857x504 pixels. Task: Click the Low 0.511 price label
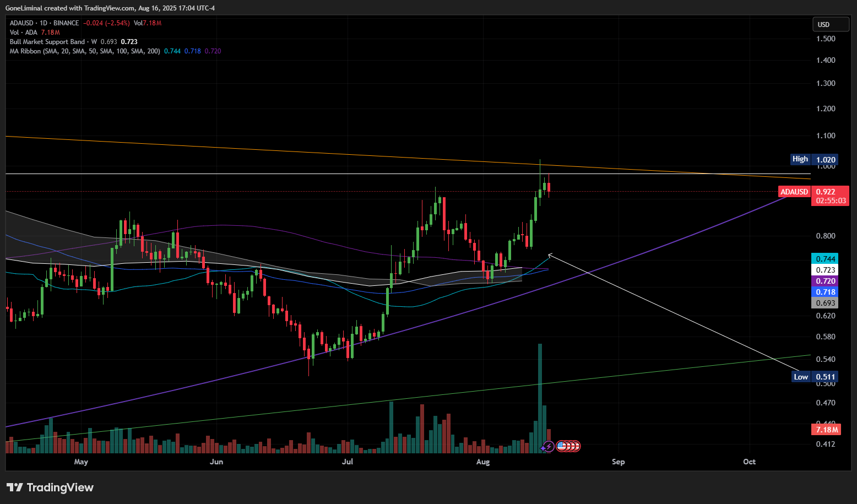tap(815, 377)
